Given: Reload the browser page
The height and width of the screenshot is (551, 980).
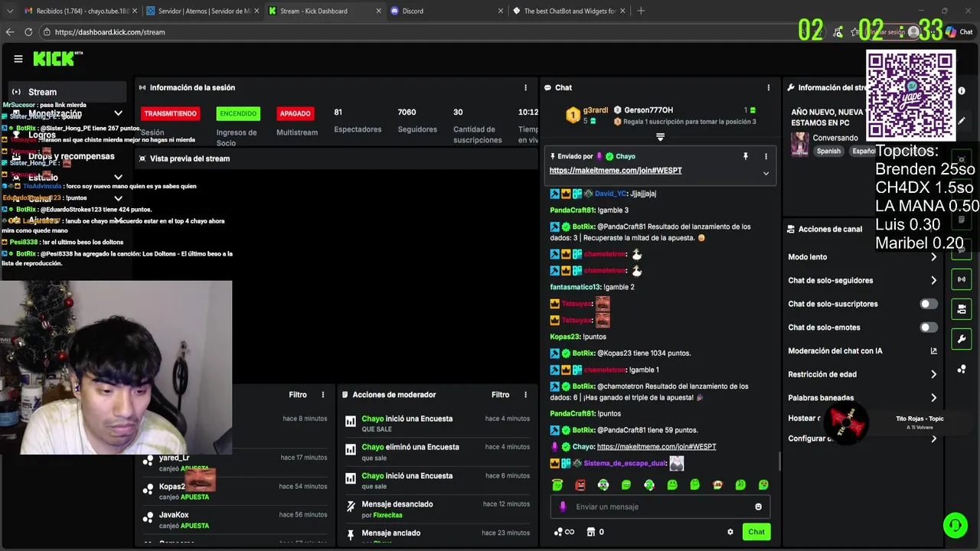Looking at the screenshot, I should (x=28, y=32).
